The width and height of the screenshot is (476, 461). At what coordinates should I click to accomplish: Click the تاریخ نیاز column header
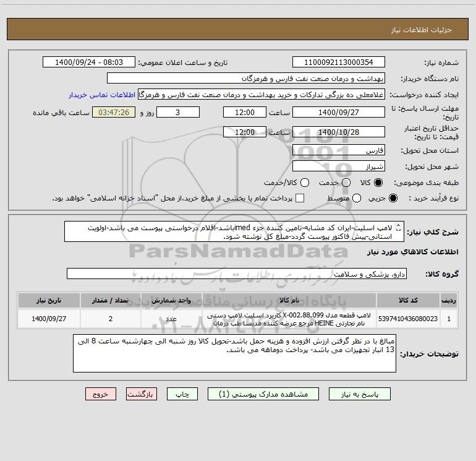[x=49, y=301]
